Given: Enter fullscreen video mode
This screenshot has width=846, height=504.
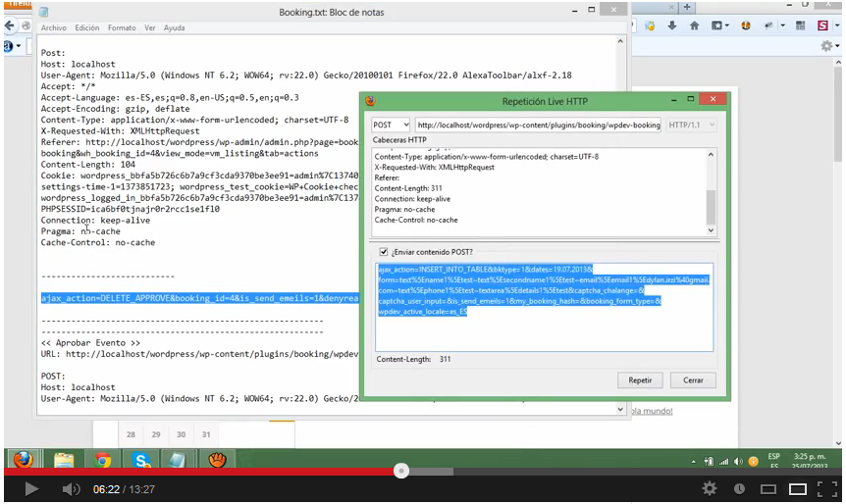Looking at the screenshot, I should (x=827, y=489).
